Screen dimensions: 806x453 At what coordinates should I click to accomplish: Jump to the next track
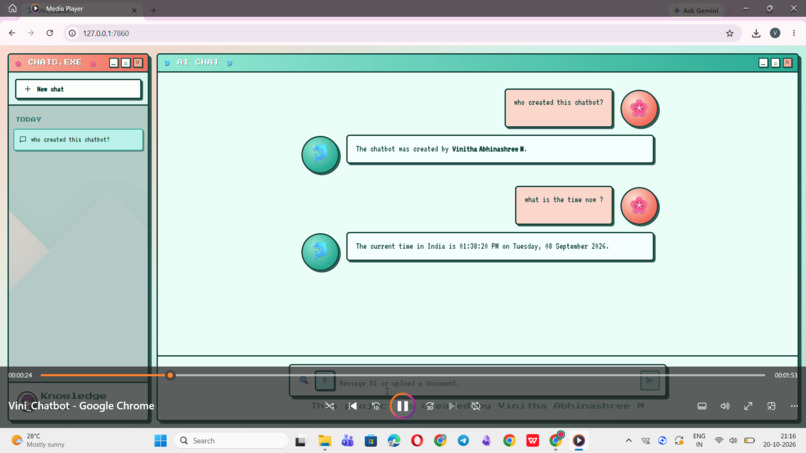pos(452,406)
